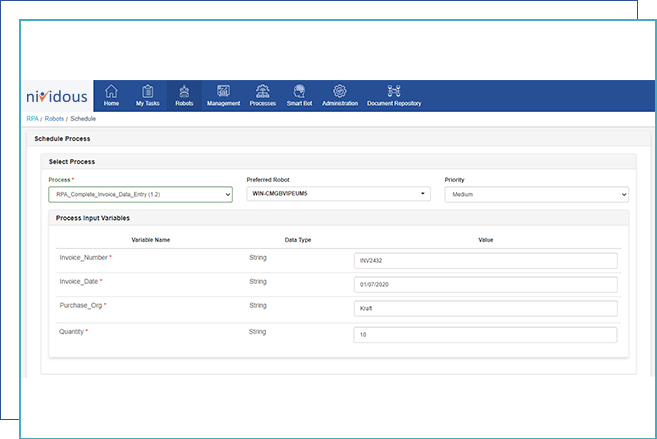This screenshot has height=439, width=657.
Task: Expand the Process dropdown
Action: point(140,194)
